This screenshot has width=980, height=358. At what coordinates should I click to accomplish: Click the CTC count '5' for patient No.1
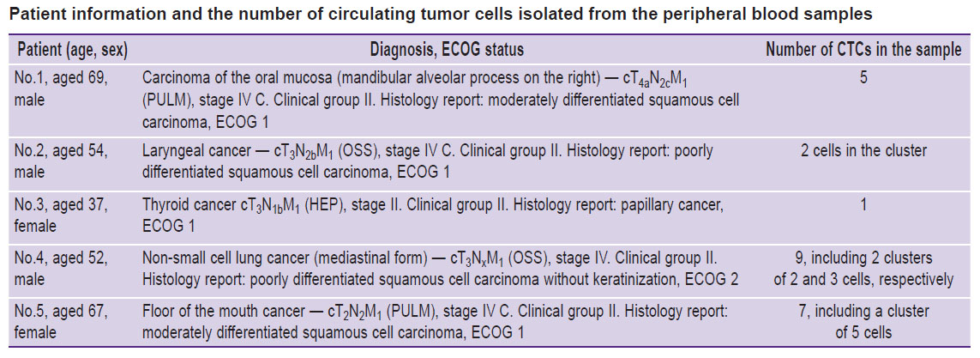(x=863, y=80)
